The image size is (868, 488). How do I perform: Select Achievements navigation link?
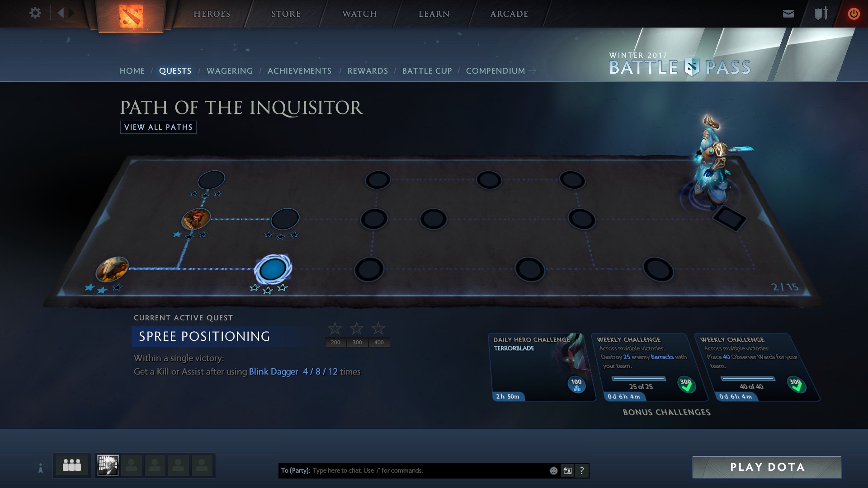300,70
